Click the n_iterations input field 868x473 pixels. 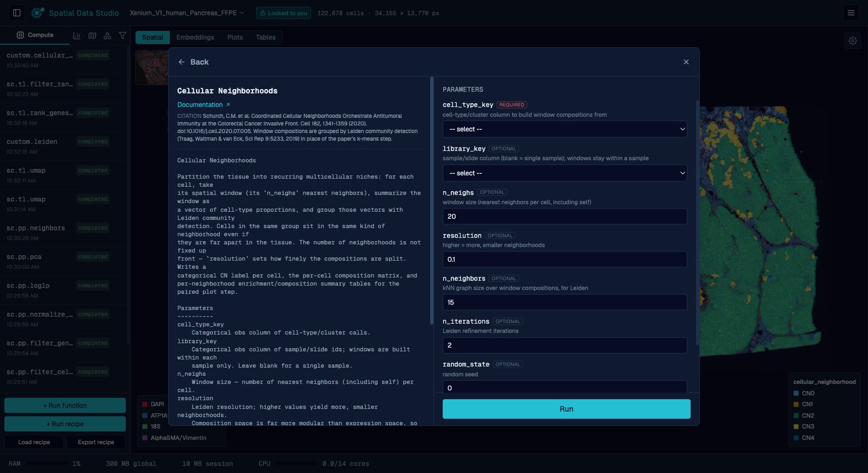pyautogui.click(x=565, y=345)
